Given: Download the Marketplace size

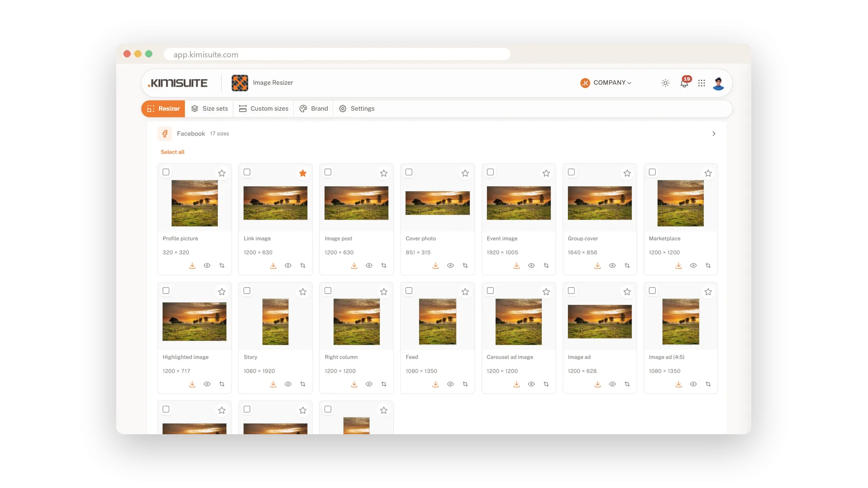Looking at the screenshot, I should pos(679,266).
